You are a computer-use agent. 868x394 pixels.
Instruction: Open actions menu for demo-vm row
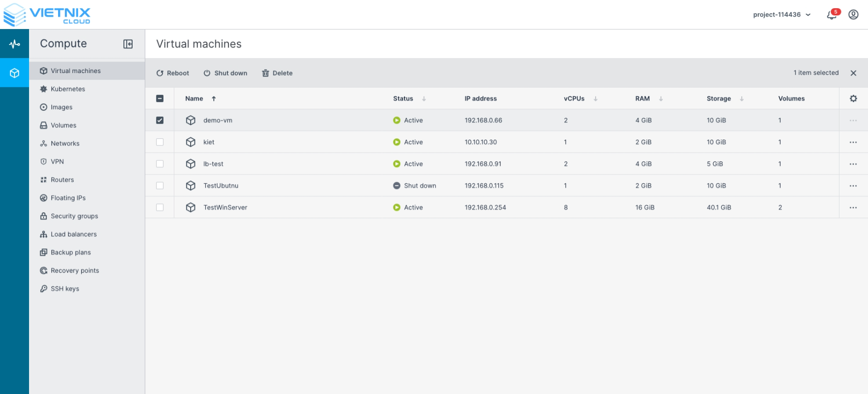pyautogui.click(x=853, y=120)
